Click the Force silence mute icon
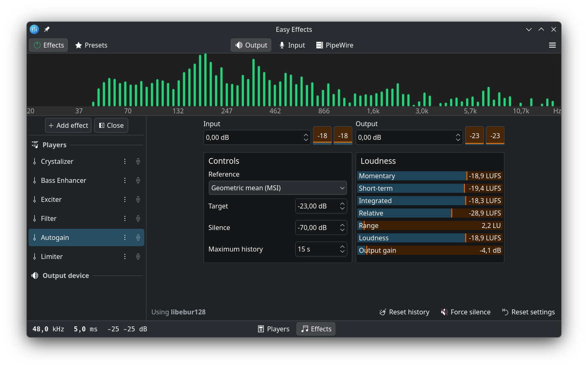Viewport: 588px width, 369px height. point(445,312)
